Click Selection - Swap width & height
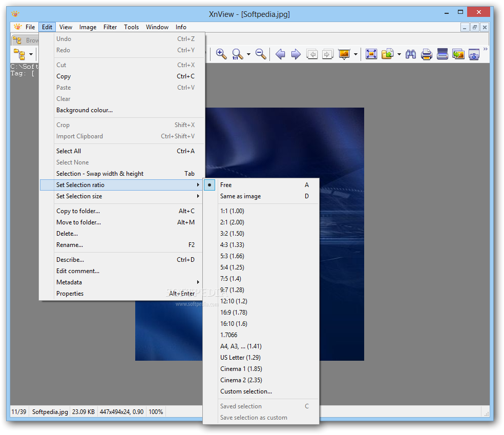Image resolution: width=504 pixels, height=435 pixels. coord(121,174)
